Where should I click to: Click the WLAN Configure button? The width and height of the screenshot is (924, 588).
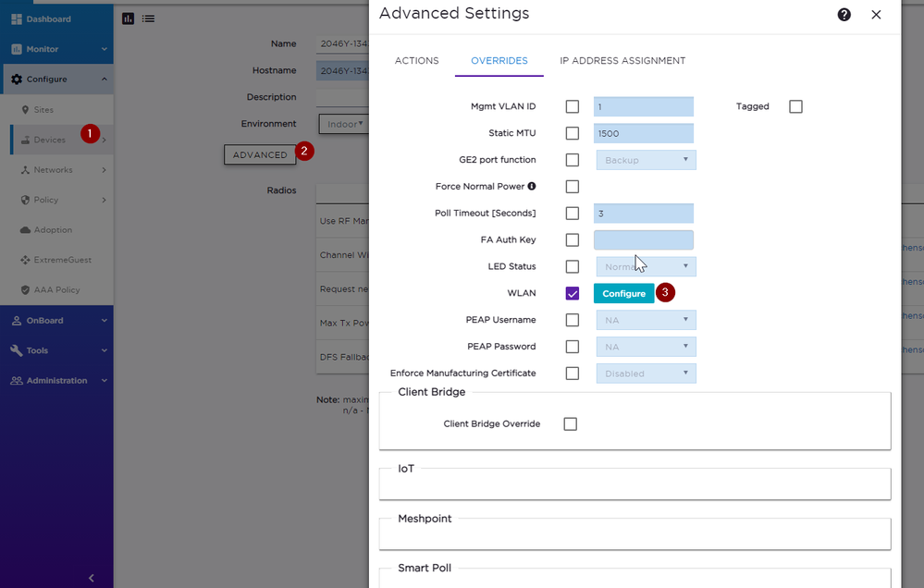coord(623,294)
